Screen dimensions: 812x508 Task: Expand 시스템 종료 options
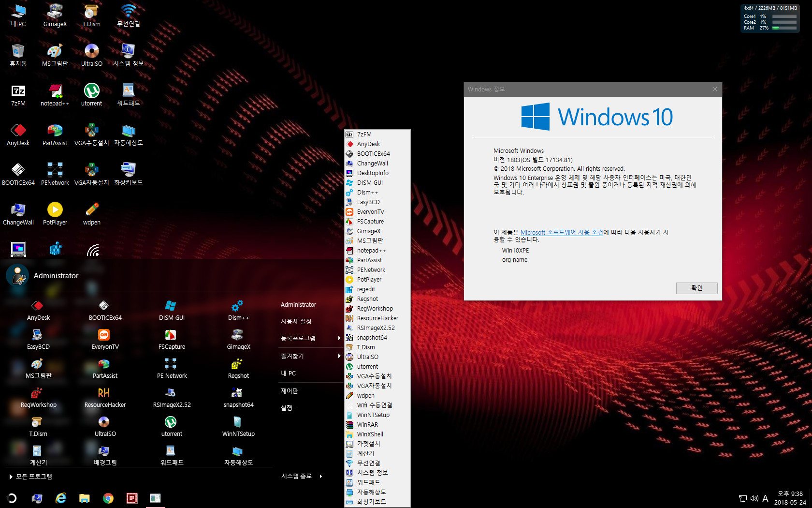(301, 476)
